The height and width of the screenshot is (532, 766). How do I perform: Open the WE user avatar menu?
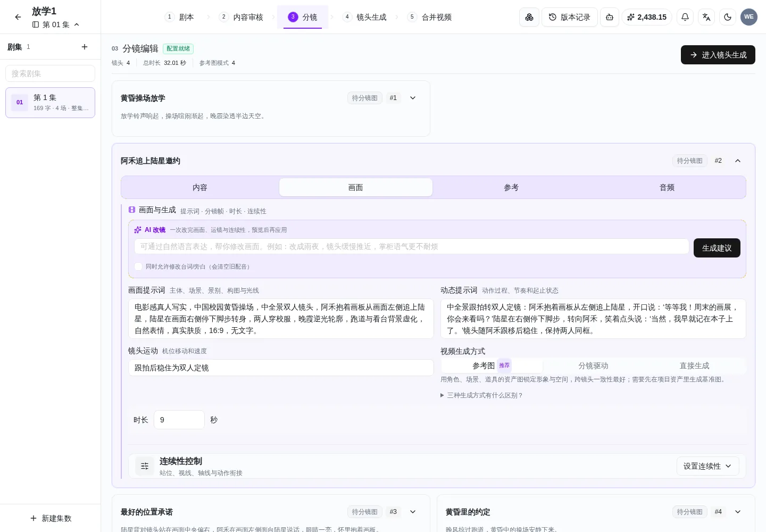click(749, 17)
